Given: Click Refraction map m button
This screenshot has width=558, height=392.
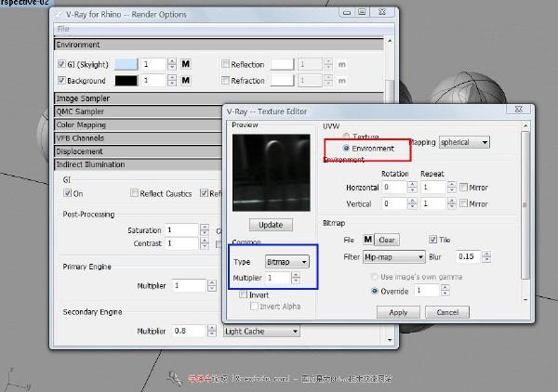Looking at the screenshot, I should click(x=341, y=81).
